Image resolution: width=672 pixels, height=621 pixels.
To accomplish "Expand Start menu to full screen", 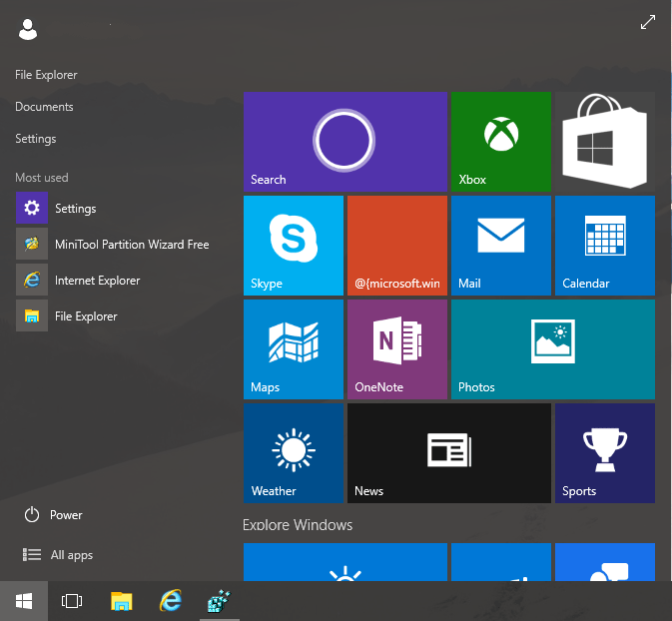I will [x=648, y=22].
